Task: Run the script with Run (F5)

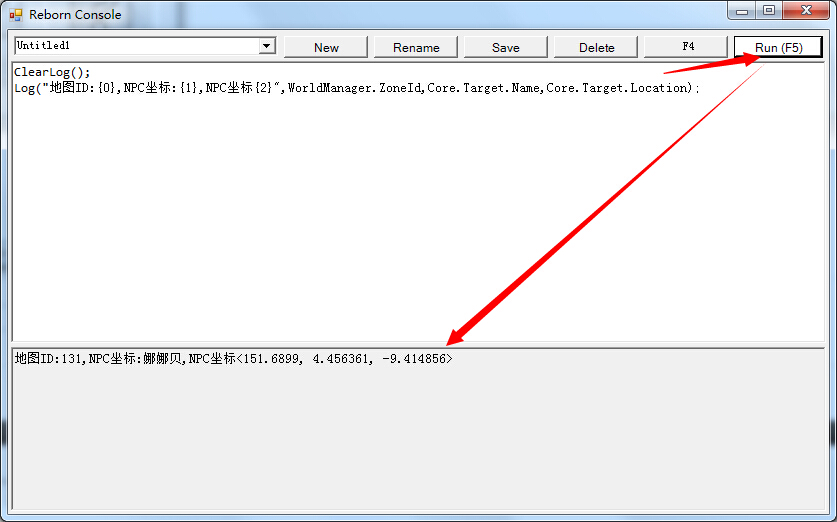Action: 778,48
